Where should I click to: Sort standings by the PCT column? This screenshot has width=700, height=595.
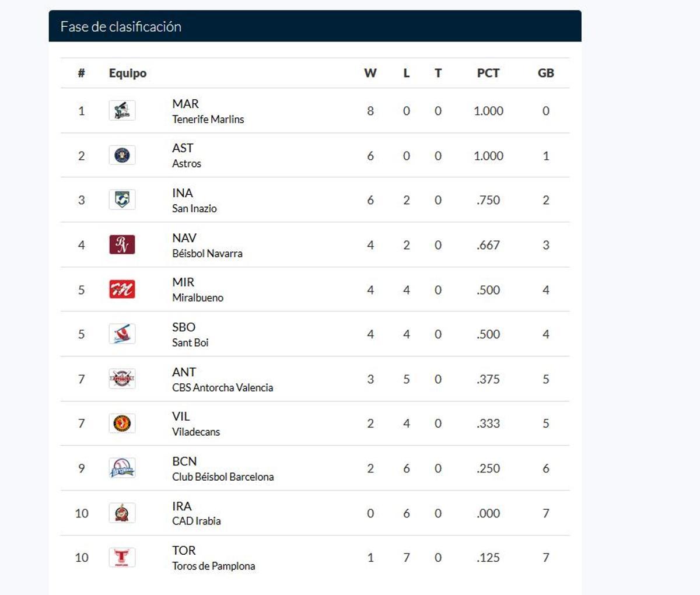pos(488,73)
